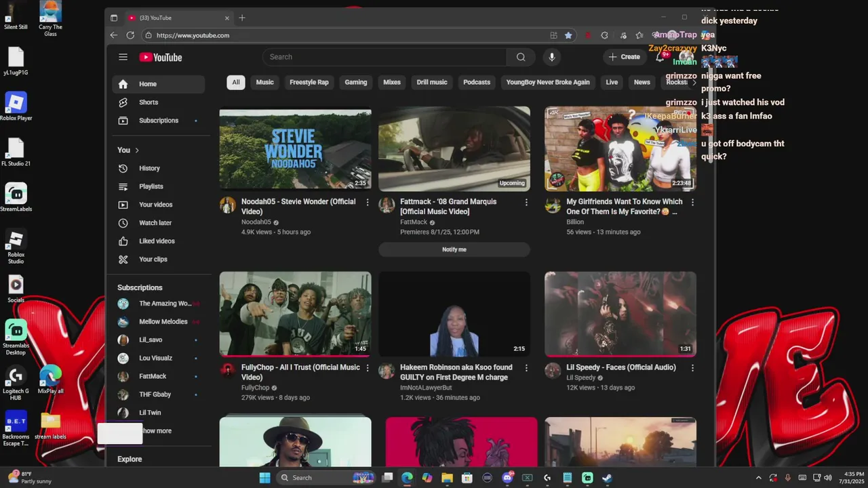Viewport: 868px width, 488px height.
Task: Reload page using refresh button
Action: pos(129,35)
